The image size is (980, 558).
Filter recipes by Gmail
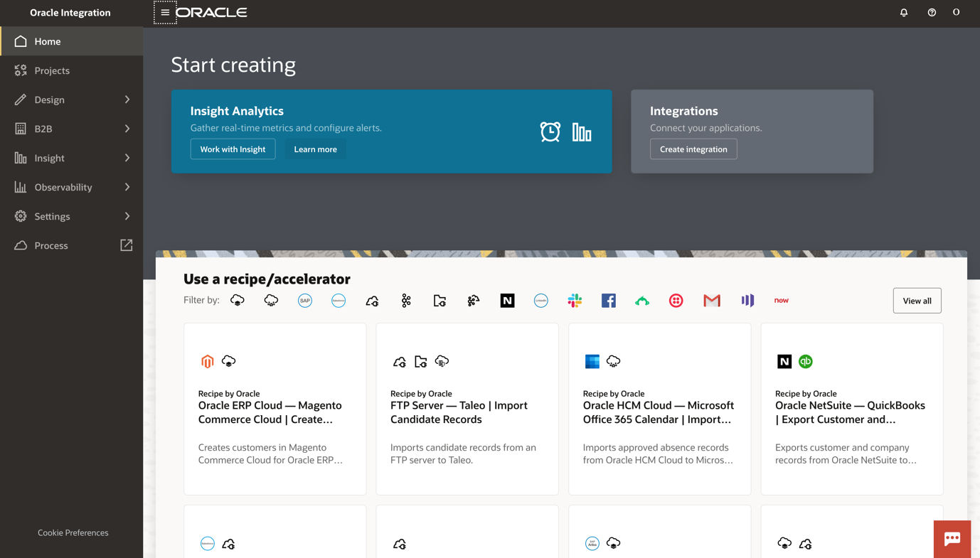click(x=711, y=301)
